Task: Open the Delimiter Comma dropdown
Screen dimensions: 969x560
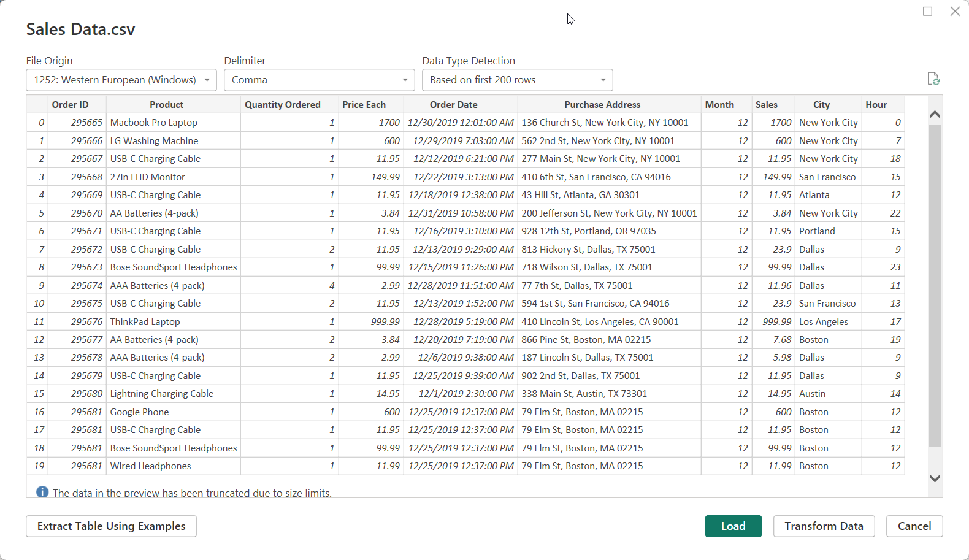Action: tap(320, 80)
